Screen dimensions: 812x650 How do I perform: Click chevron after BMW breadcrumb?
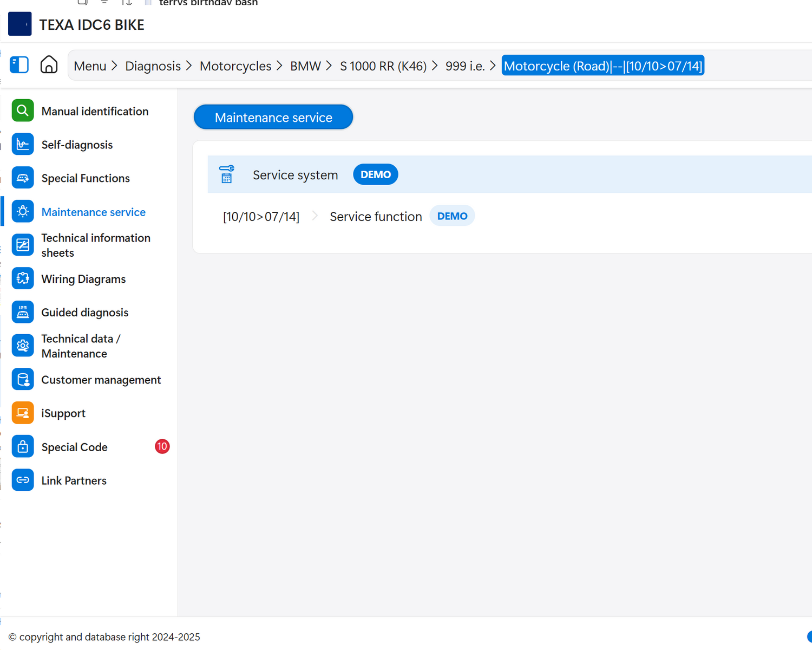pos(329,66)
